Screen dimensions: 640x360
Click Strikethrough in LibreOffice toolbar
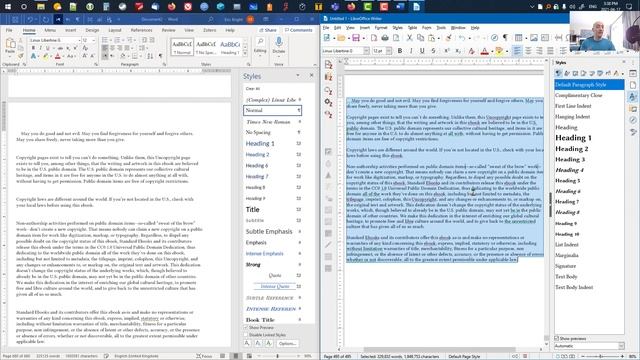(433, 51)
